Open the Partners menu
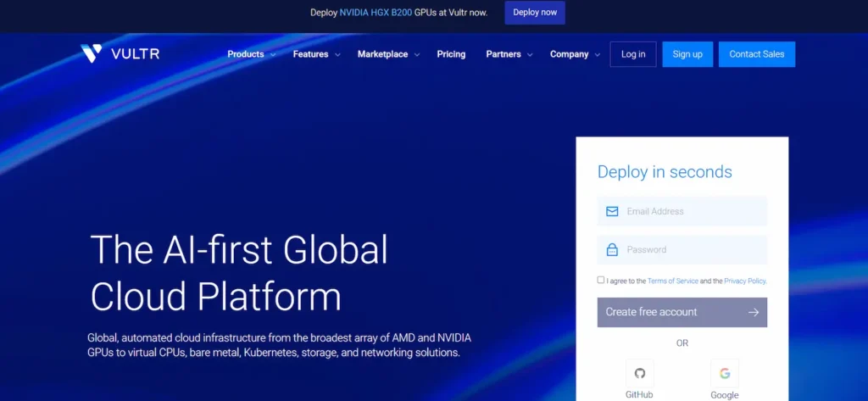Viewport: 868px width, 401px height. 504,54
